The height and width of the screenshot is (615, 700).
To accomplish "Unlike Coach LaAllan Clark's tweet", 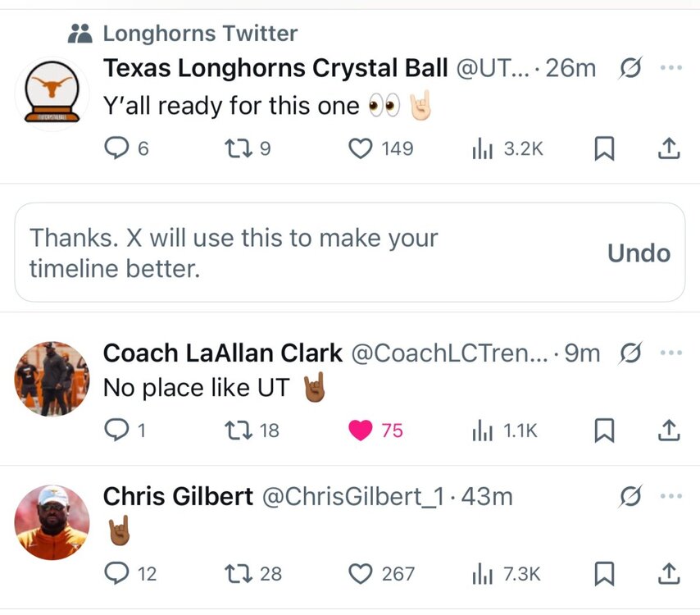I will point(361,430).
